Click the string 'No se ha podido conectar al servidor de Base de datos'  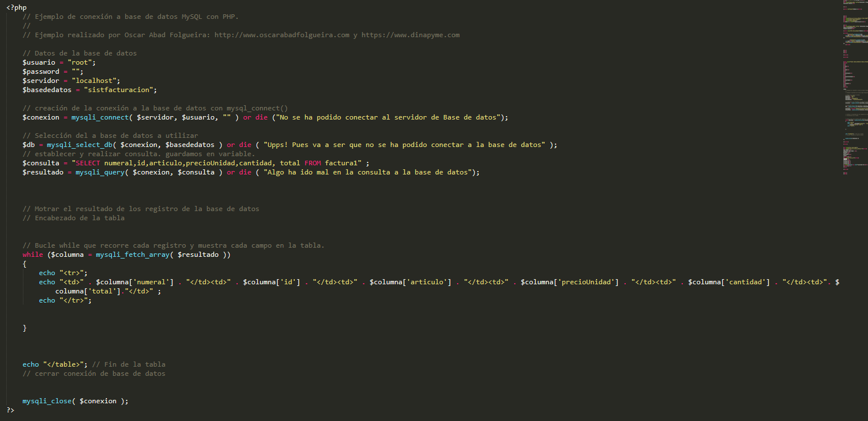(388, 117)
